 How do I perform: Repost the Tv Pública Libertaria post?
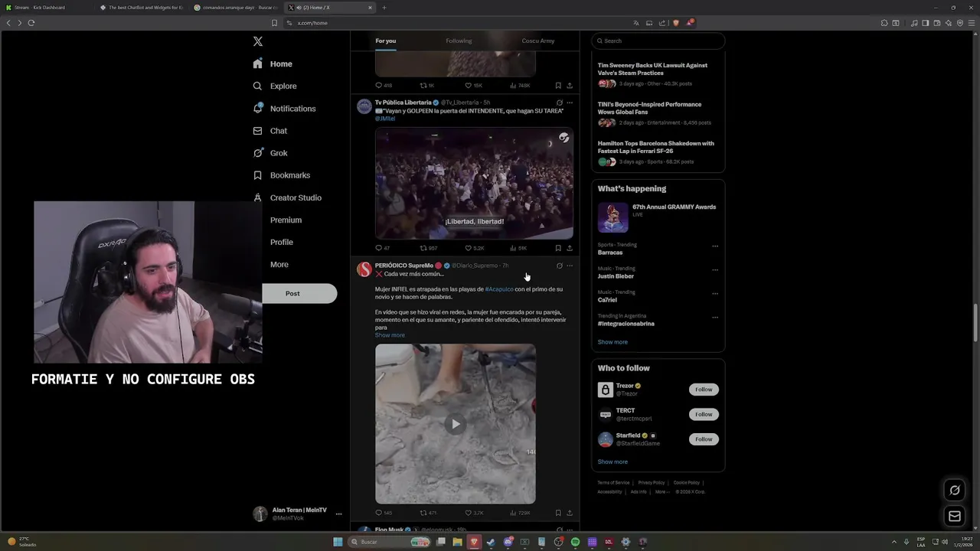(x=429, y=248)
